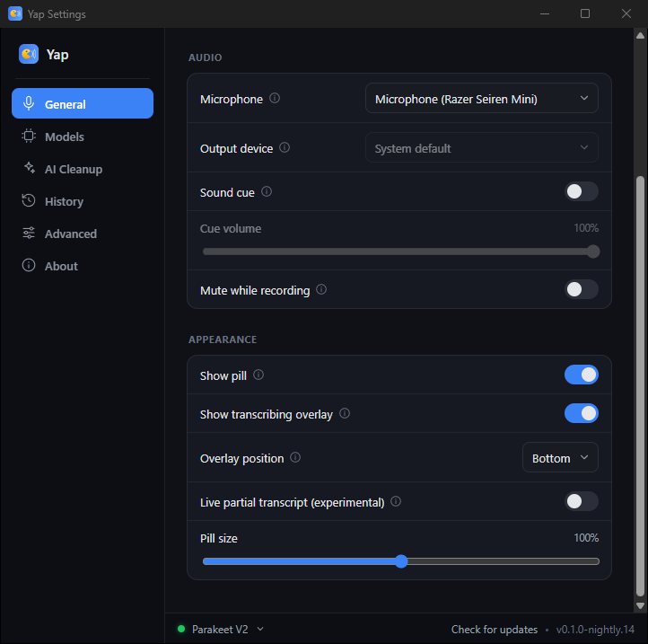Close the Yap Settings window
This screenshot has width=648, height=644.
[x=626, y=13]
